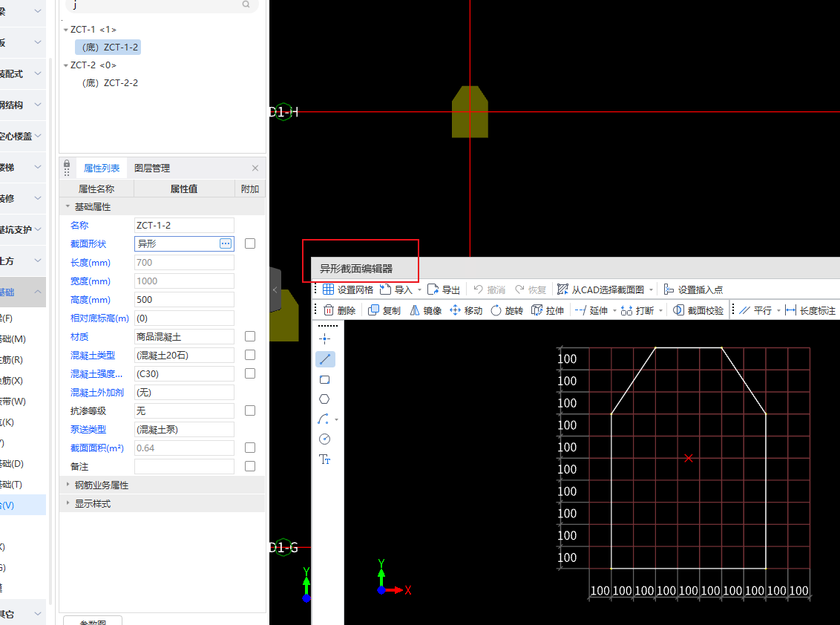Open the 平行 dropdown arrow

(778, 311)
